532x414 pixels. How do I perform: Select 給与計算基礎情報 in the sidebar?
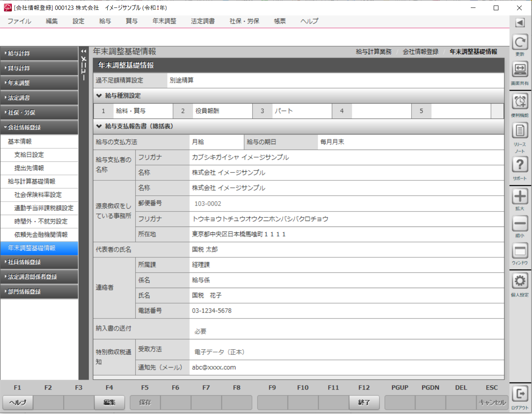(39, 182)
